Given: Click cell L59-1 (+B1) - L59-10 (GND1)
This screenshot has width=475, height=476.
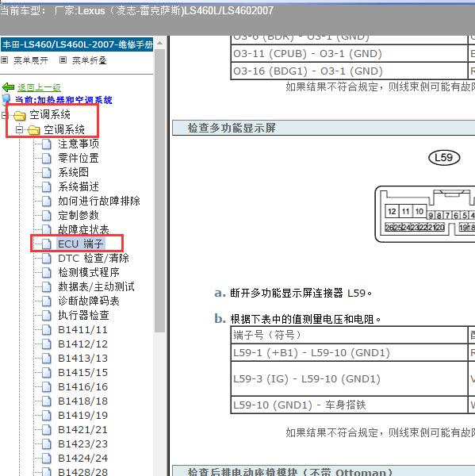Looking at the screenshot, I should coord(350,353).
